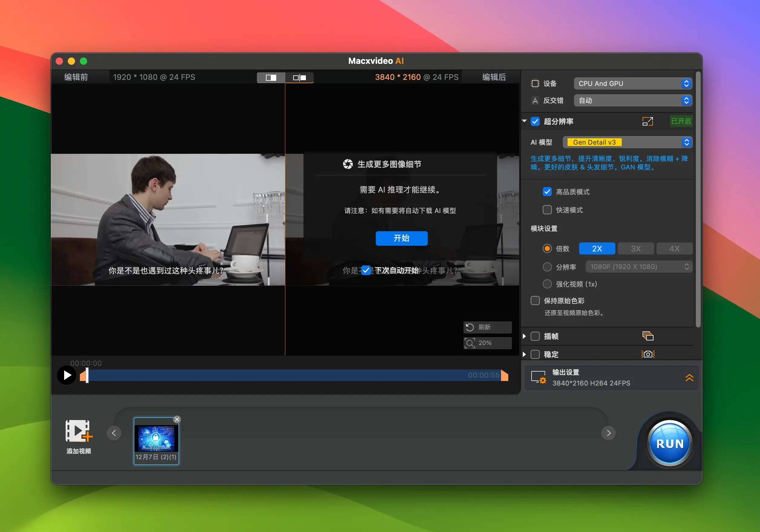The image size is (760, 532).
Task: Click the frame interpolation layers icon
Action: (x=648, y=336)
